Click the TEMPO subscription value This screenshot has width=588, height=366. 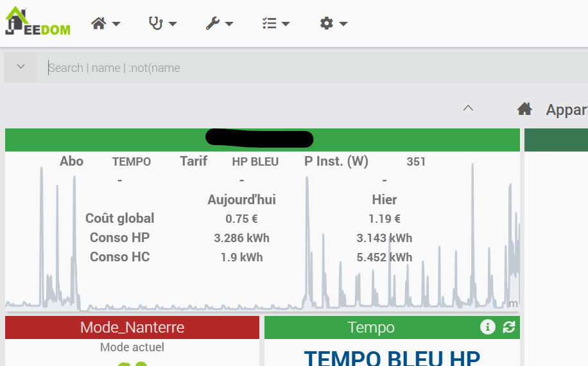point(132,162)
